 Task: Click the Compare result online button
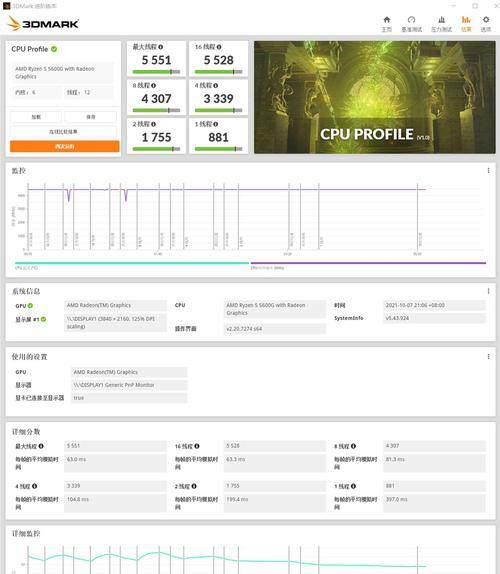[x=63, y=131]
